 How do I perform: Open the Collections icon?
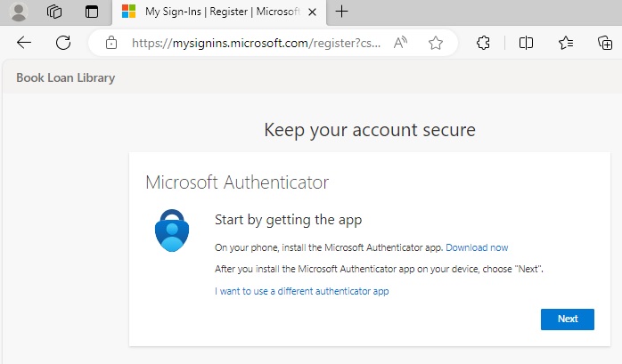[x=605, y=43]
